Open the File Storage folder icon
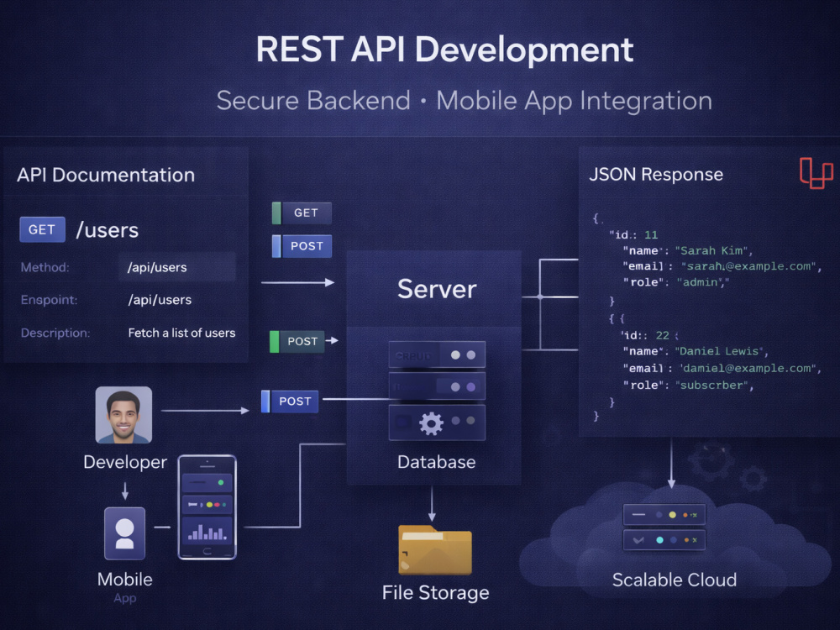This screenshot has width=840, height=630. [435, 550]
